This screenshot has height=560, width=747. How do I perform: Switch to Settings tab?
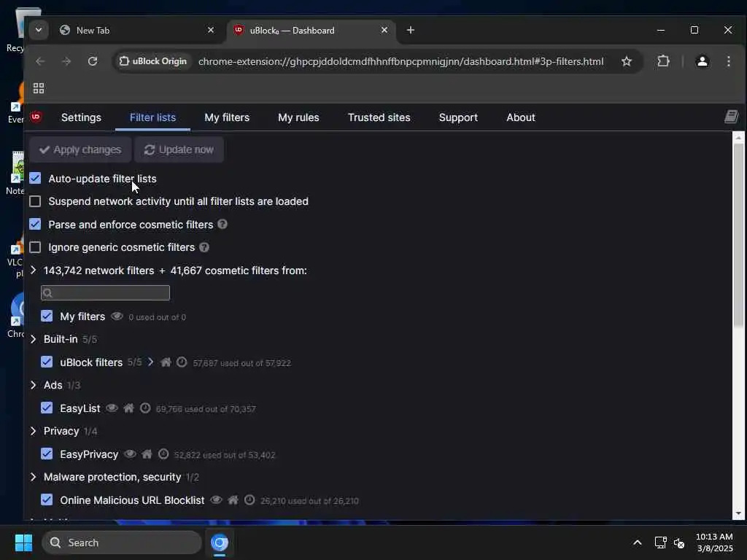coord(81,117)
